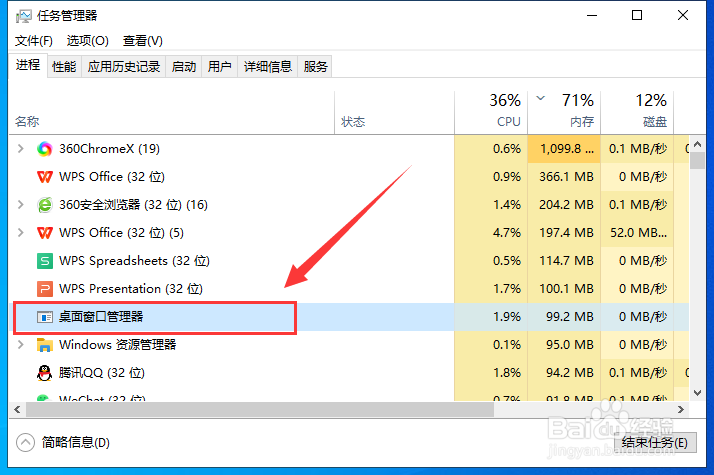Screen dimensions: 714x475
Task: Click the Windows 资源管理器 folder icon
Action: point(45,345)
